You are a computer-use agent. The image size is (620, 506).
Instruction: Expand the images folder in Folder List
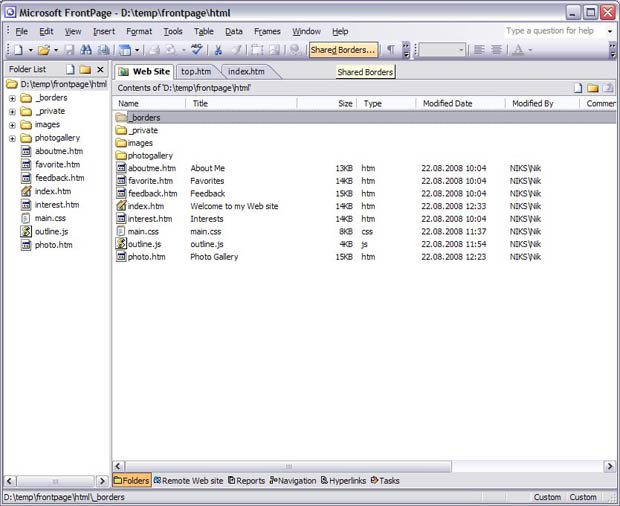click(12, 125)
